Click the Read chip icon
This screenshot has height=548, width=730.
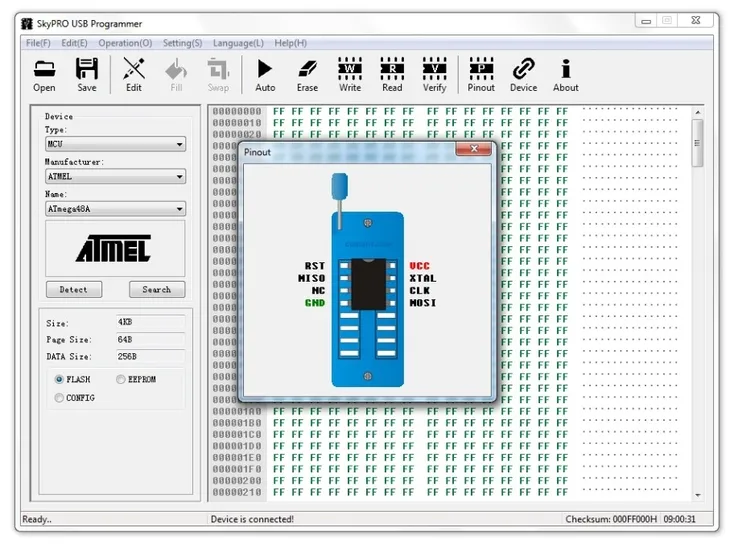392,74
